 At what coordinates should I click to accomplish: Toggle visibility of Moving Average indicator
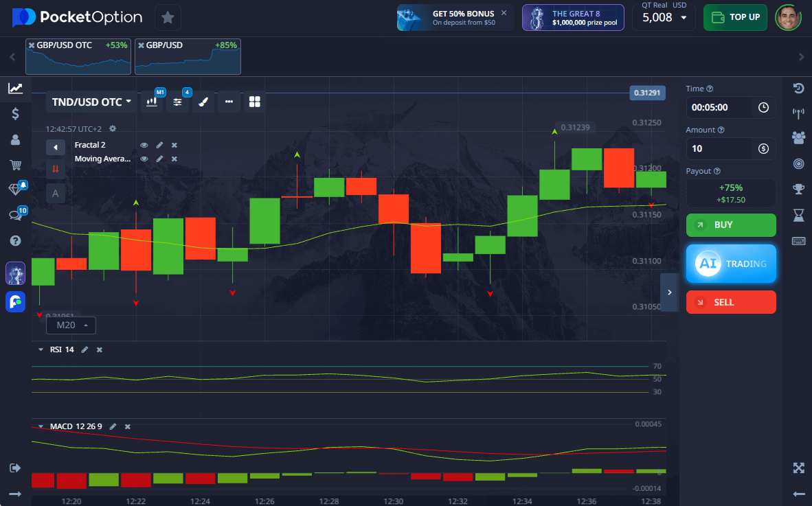tap(144, 159)
